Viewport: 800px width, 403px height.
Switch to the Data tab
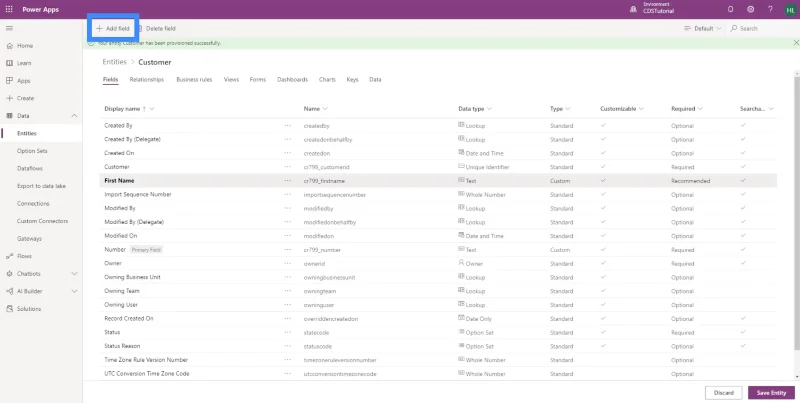click(x=375, y=80)
